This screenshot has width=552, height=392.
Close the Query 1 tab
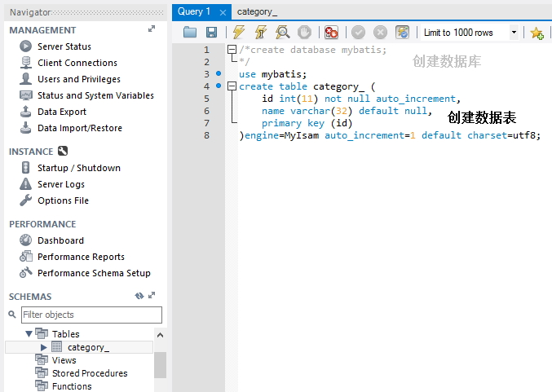click(x=223, y=12)
